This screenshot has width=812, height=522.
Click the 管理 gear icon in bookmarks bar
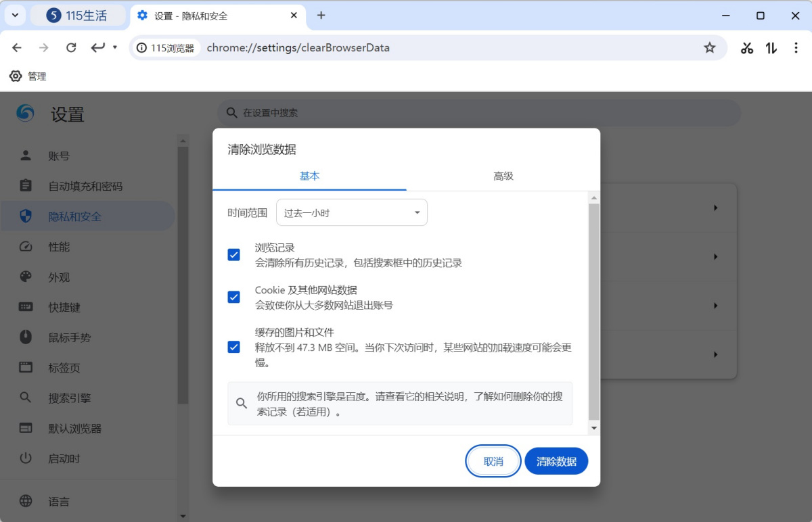click(16, 76)
